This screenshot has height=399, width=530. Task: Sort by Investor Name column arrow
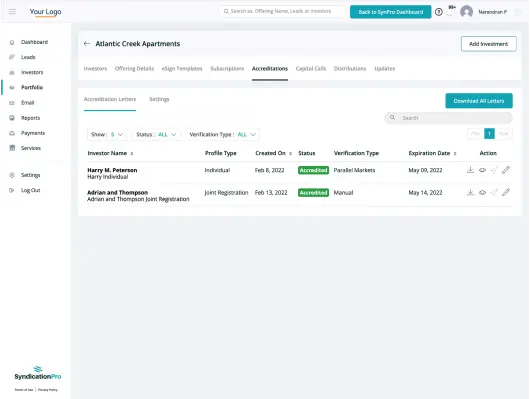(132, 154)
